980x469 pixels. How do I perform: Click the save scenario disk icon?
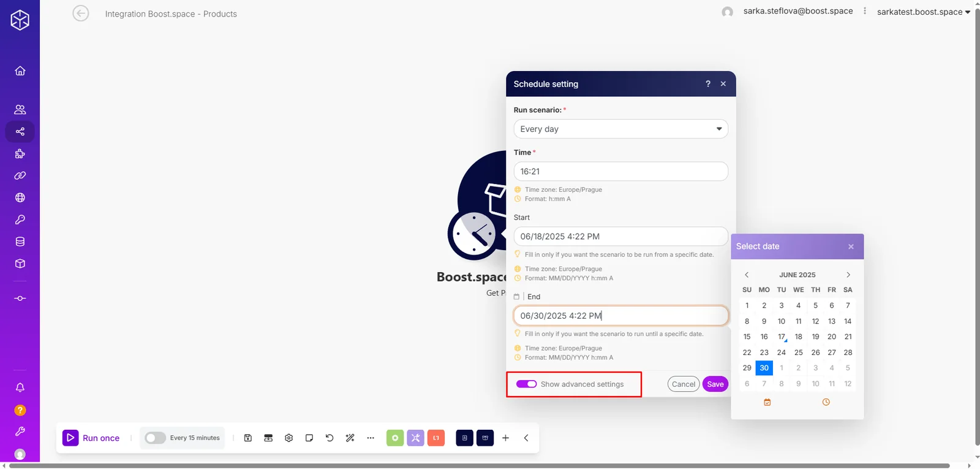[248, 438]
